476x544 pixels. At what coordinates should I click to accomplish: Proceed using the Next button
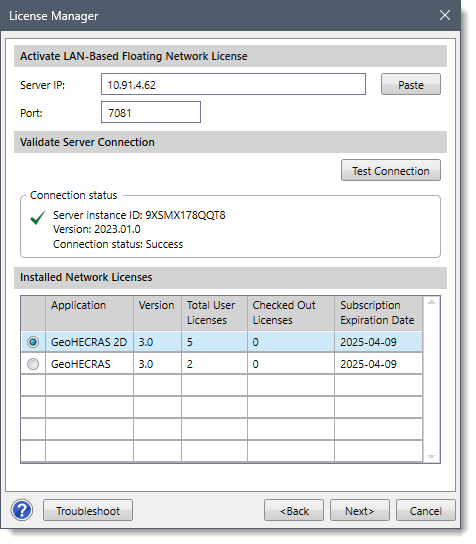click(x=360, y=510)
